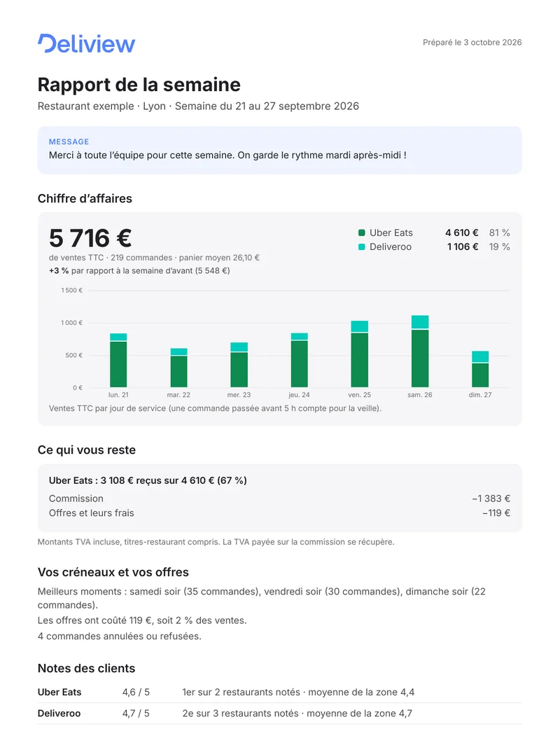This screenshot has height=736, width=560.
Task: Click the 'ven. 25' bar in the chart
Action: pyautogui.click(x=360, y=354)
